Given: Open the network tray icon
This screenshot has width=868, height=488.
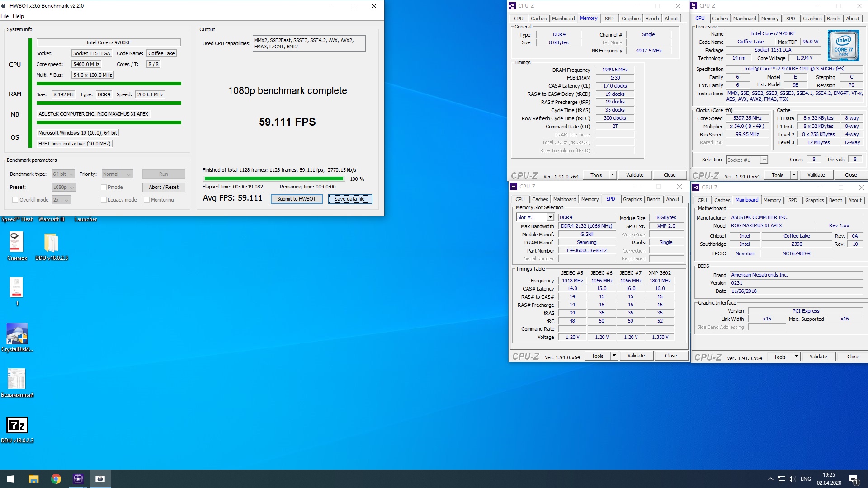Looking at the screenshot, I should pyautogui.click(x=781, y=479).
